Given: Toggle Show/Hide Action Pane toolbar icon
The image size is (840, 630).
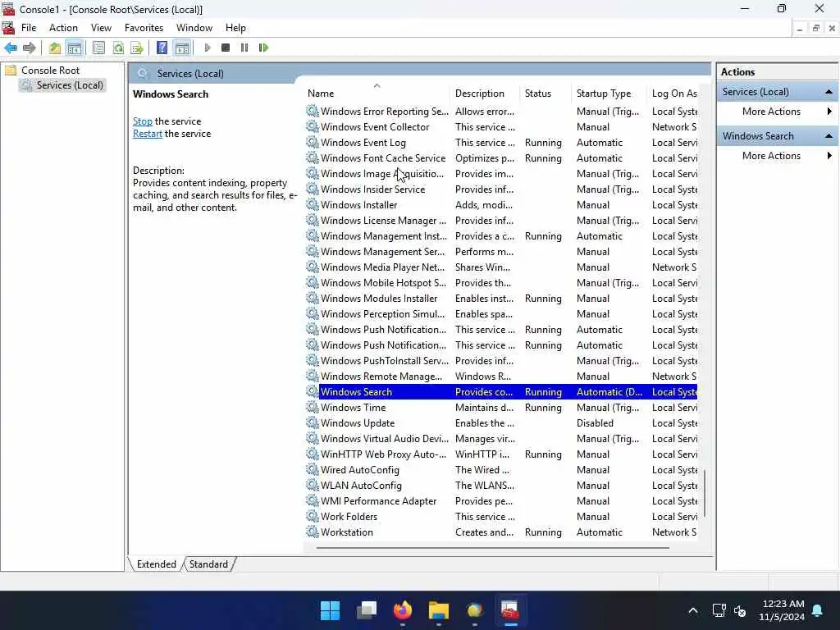Looking at the screenshot, I should (182, 48).
